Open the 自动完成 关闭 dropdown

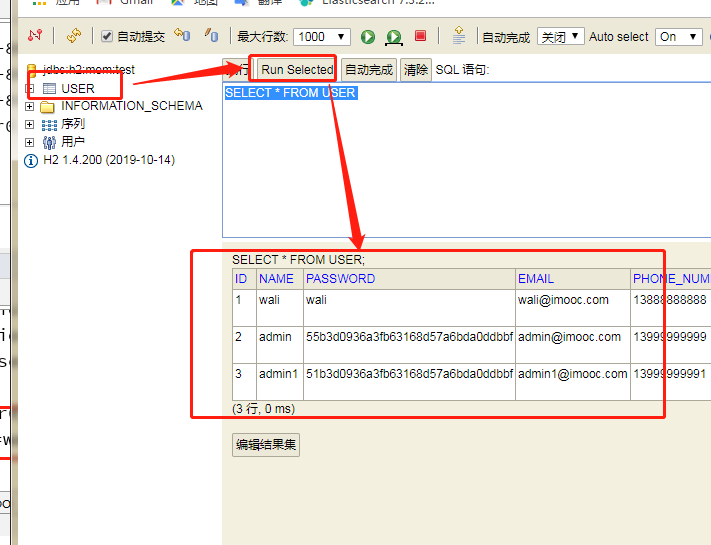(x=560, y=36)
